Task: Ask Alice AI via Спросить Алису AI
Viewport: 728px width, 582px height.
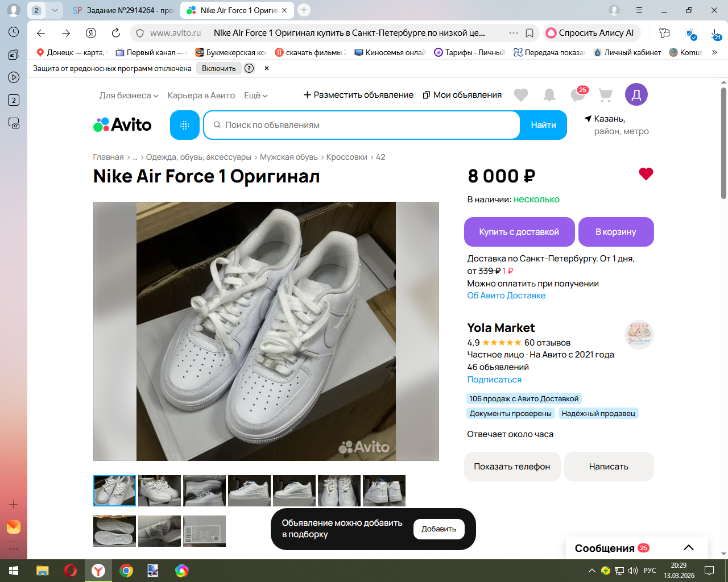Action: click(591, 33)
